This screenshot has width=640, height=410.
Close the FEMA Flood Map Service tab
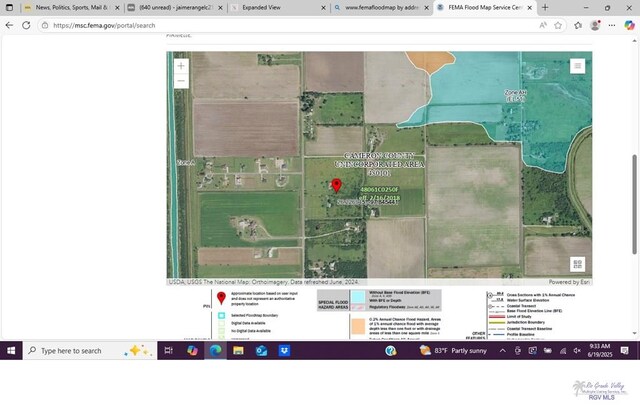point(530,7)
